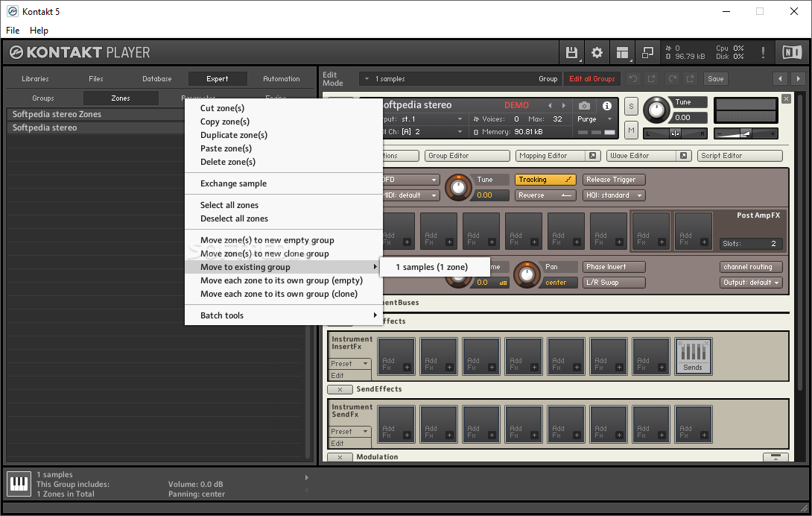Toggle the Reverse button
This screenshot has height=516, width=812.
point(545,195)
